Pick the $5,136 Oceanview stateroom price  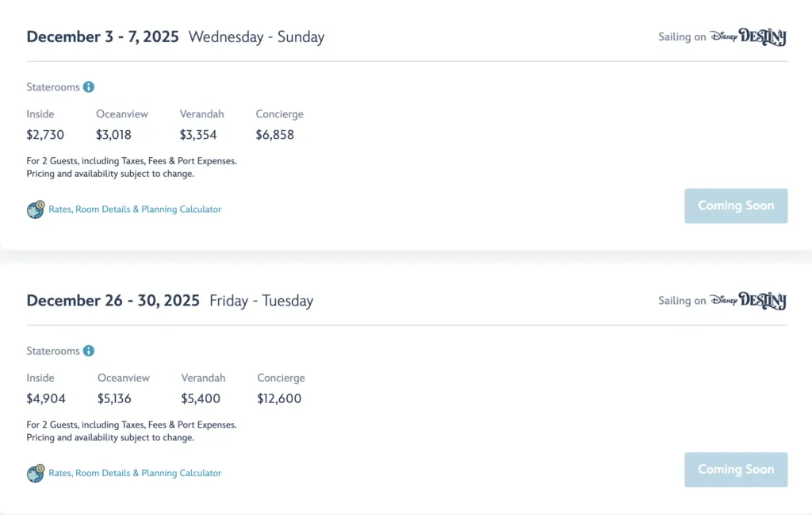pos(115,398)
